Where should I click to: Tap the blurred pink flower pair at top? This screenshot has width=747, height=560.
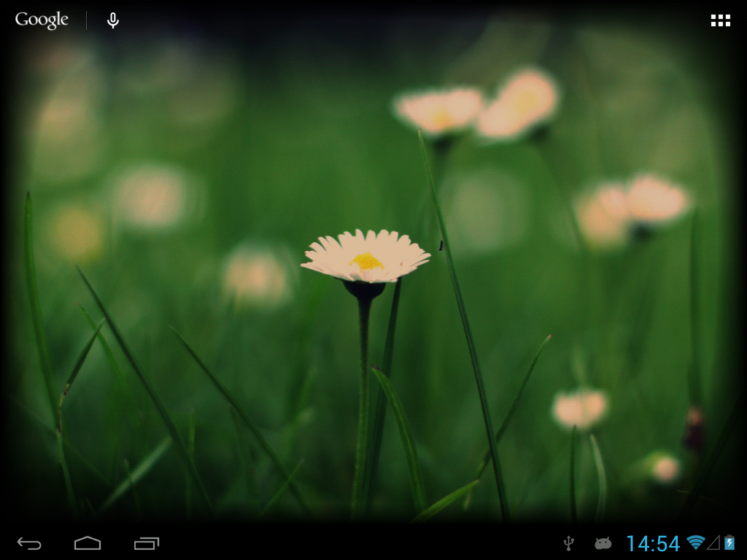point(479,106)
